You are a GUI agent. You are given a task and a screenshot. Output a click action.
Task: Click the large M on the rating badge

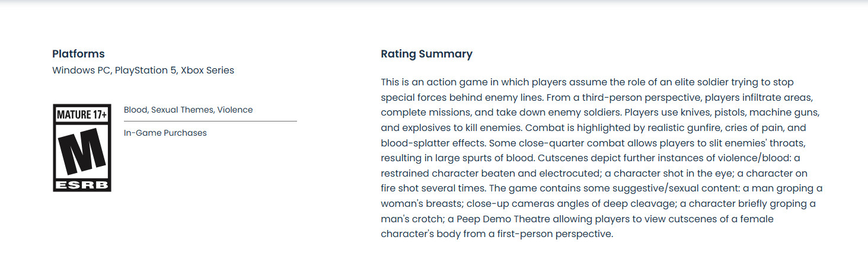(82, 151)
